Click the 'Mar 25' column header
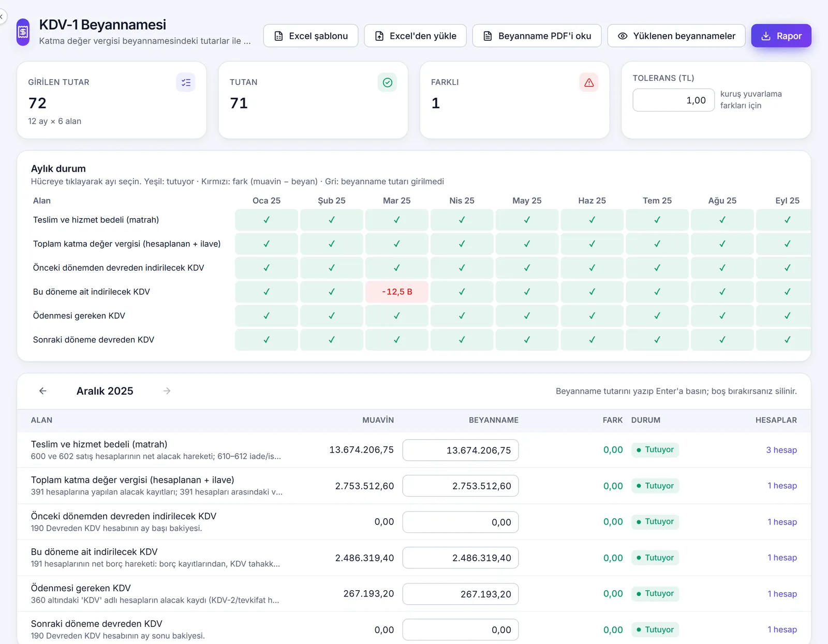 397,201
